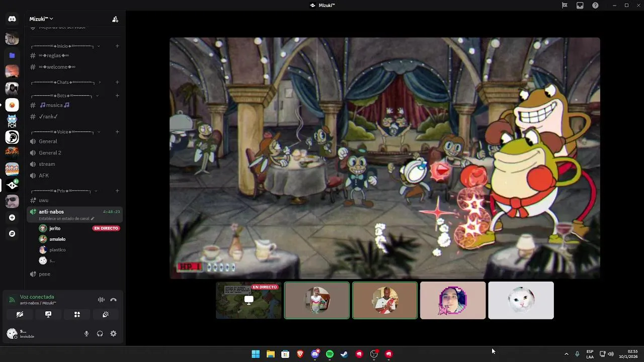Open the musica text channel
The width and height of the screenshot is (644, 362).
point(75,105)
